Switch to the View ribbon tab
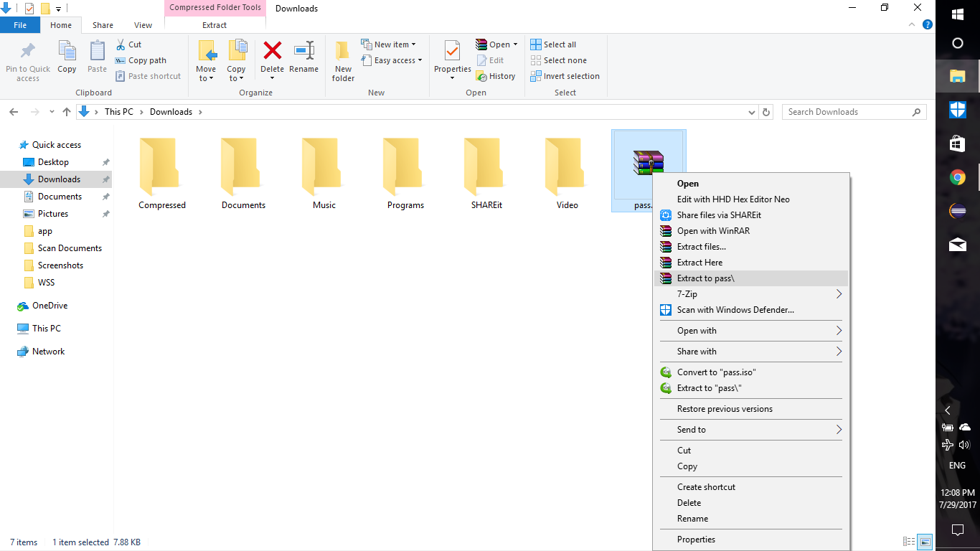This screenshot has height=551, width=980. click(x=143, y=25)
